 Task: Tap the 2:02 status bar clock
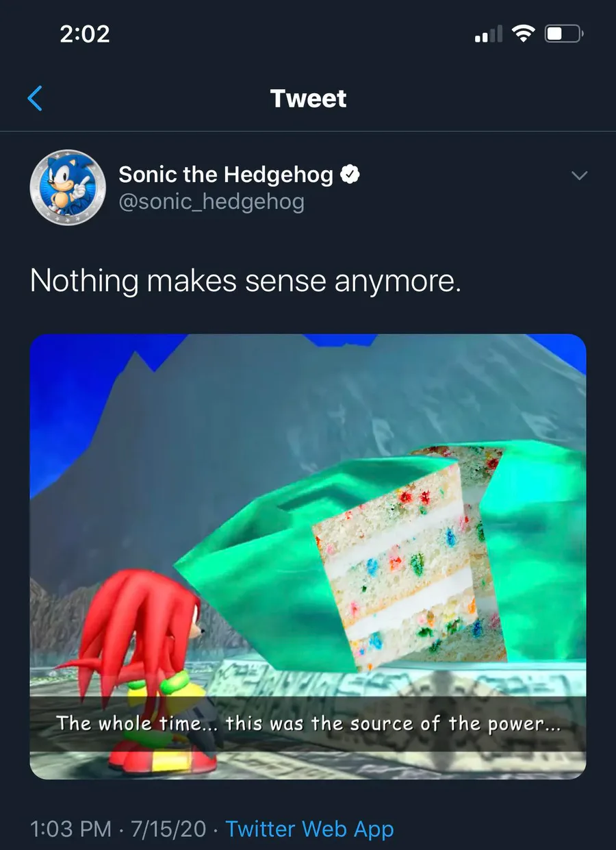click(x=85, y=34)
